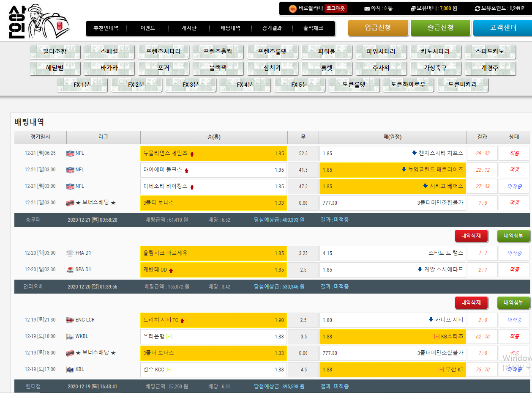Open the blue 고객센터 button
Image resolution: width=532 pixels, height=393 pixels.
coord(503,28)
